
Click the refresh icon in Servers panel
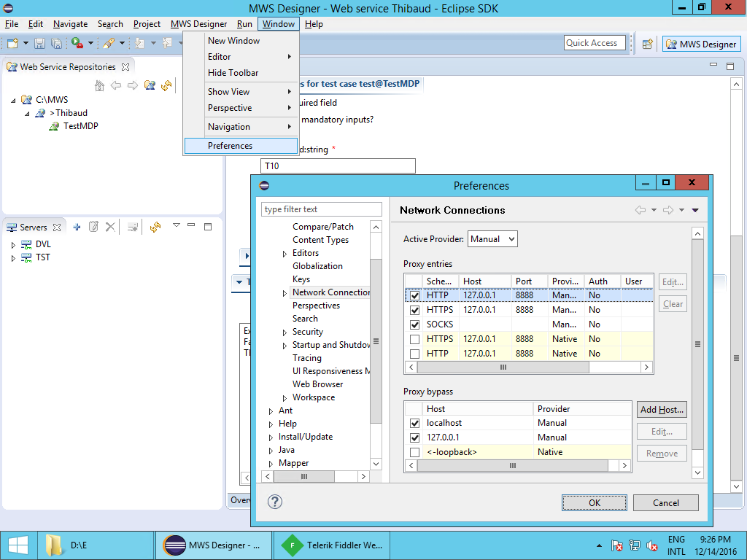[155, 227]
